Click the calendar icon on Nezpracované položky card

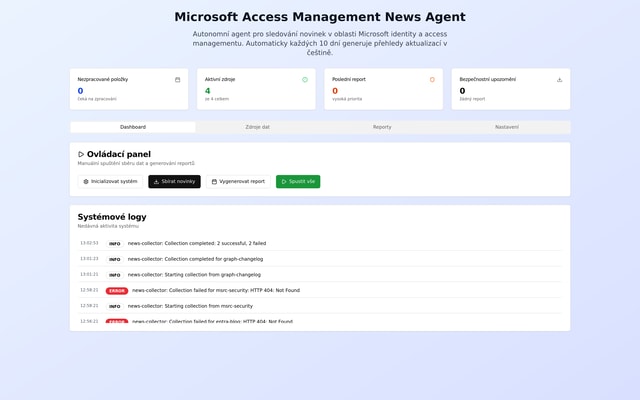178,79
